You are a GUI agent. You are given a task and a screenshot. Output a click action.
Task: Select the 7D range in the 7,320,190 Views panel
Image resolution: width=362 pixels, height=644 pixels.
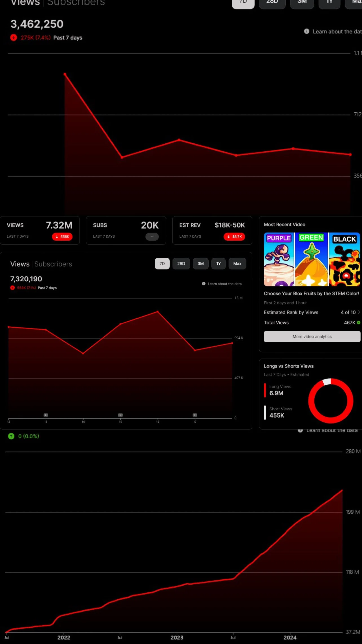(162, 264)
